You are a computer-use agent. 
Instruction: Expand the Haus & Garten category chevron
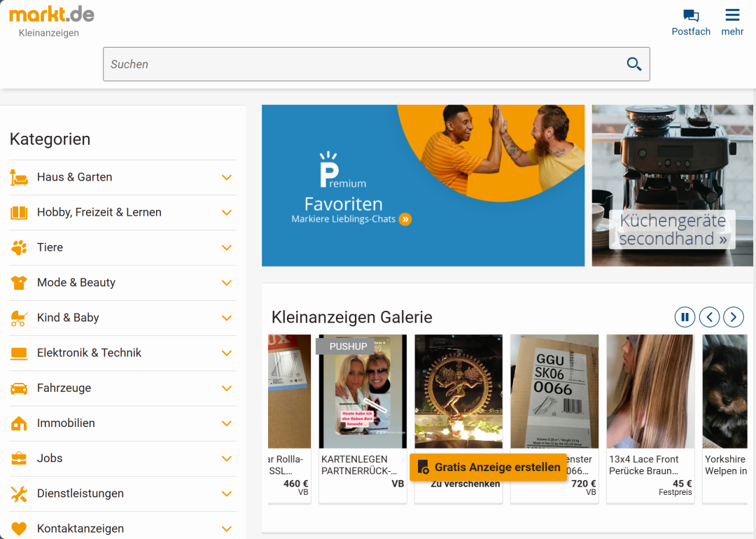click(226, 178)
